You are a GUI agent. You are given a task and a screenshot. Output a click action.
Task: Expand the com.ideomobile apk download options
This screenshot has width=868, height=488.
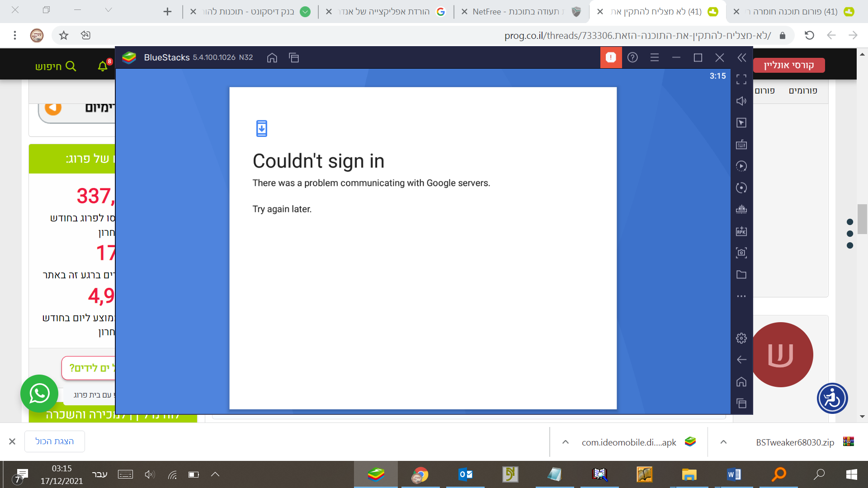pyautogui.click(x=565, y=442)
